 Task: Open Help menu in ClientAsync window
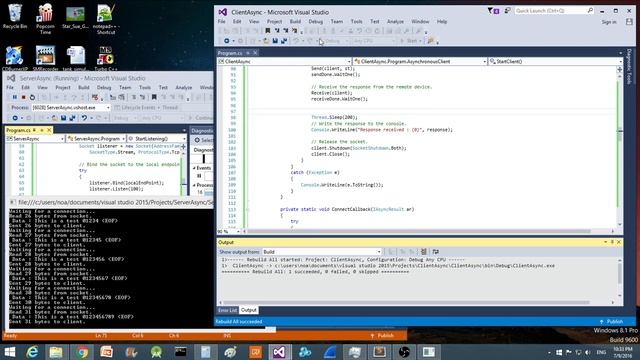pos(442,22)
